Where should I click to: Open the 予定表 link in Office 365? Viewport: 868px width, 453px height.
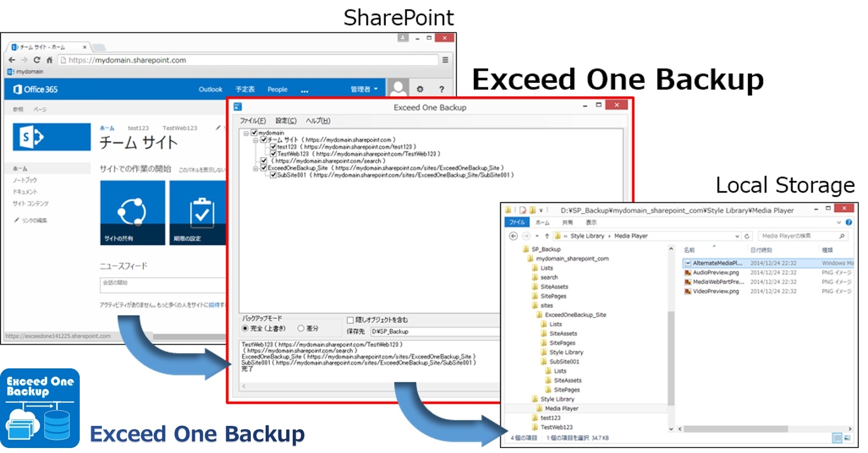[x=245, y=89]
